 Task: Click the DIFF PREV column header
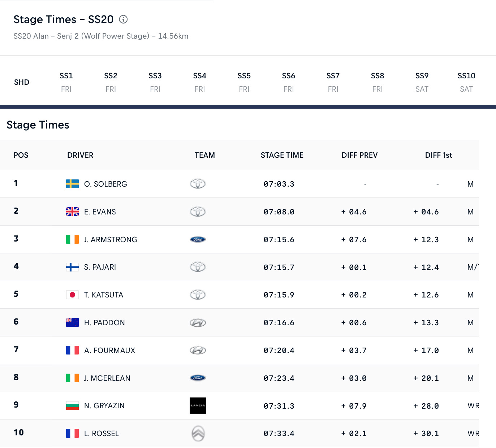click(359, 155)
